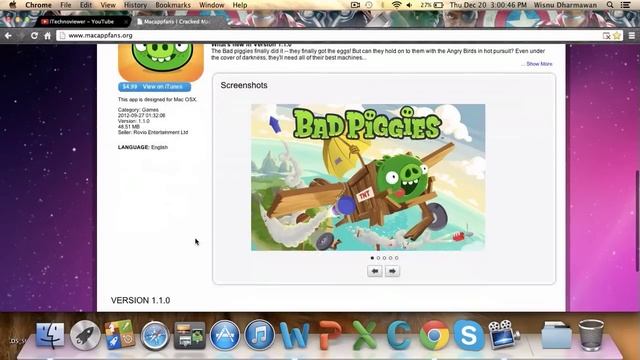Viewport: 640px width, 360px height.
Task: Open the File menu
Action: pyautogui.click(x=66, y=5)
